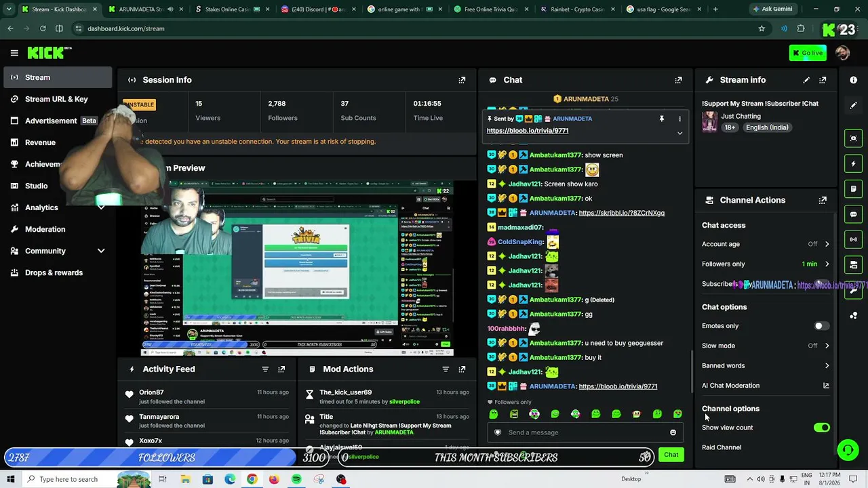Open Account age settings
The width and height of the screenshot is (868, 488).
(x=766, y=244)
